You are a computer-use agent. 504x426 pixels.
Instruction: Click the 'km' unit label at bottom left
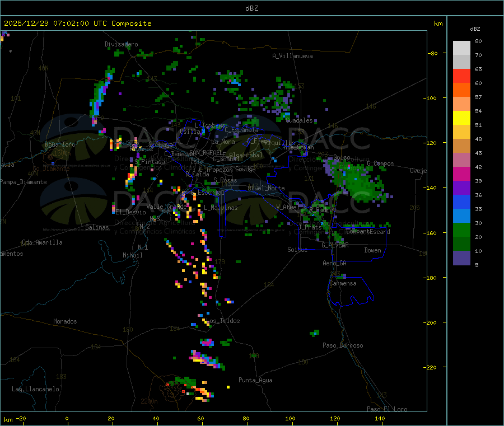coord(8,420)
